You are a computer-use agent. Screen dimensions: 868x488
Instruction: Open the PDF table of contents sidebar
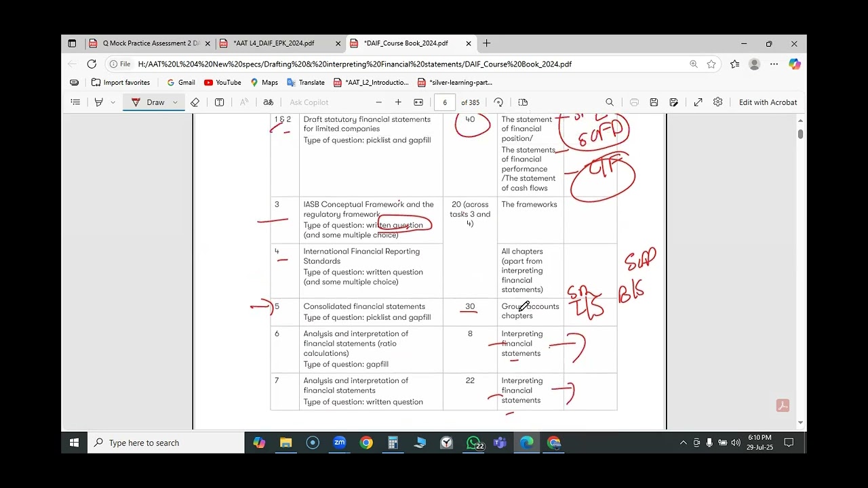click(75, 102)
